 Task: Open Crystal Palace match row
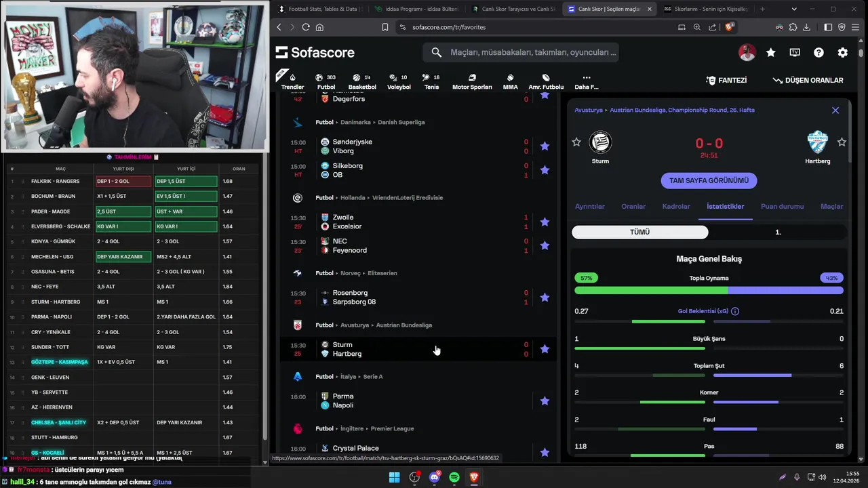(x=418, y=449)
